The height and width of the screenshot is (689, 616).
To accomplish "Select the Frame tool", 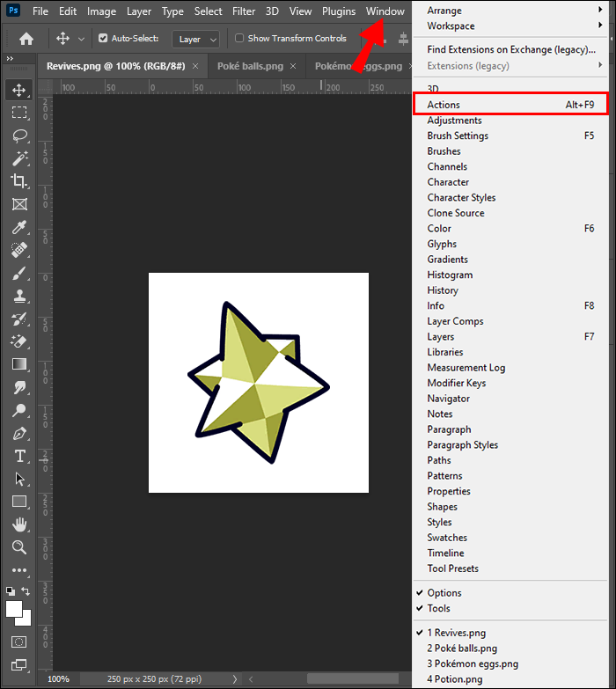I will 18,204.
